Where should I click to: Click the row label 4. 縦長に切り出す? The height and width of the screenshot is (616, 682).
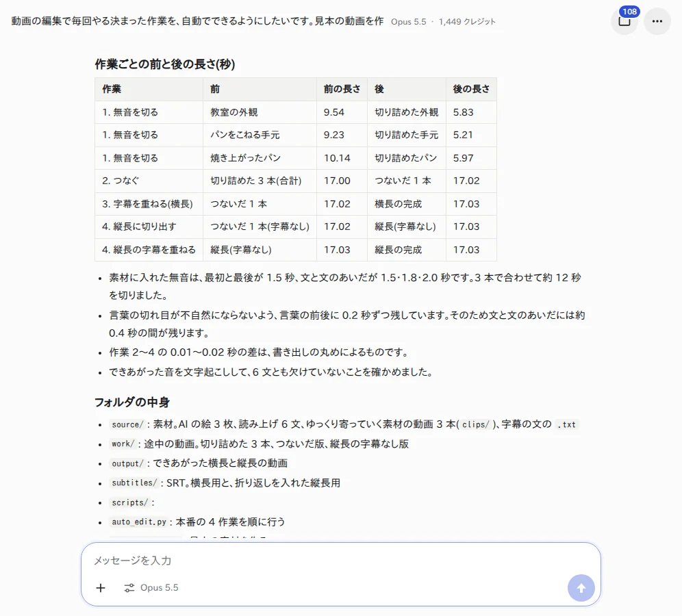click(x=139, y=227)
